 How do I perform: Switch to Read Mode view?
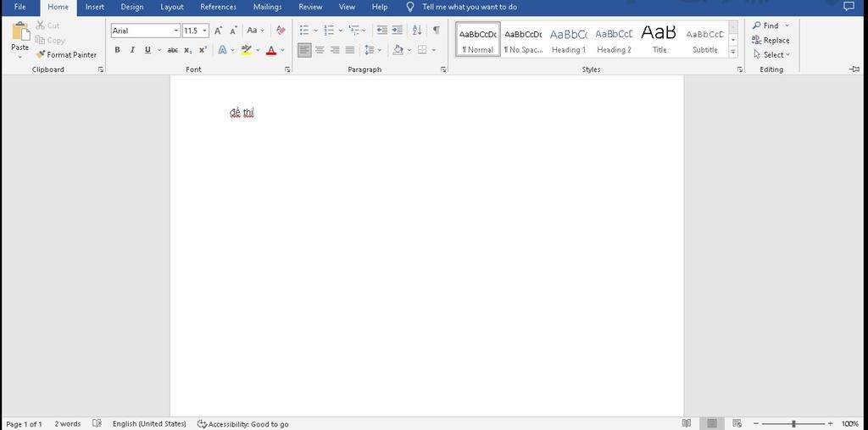[x=687, y=423]
